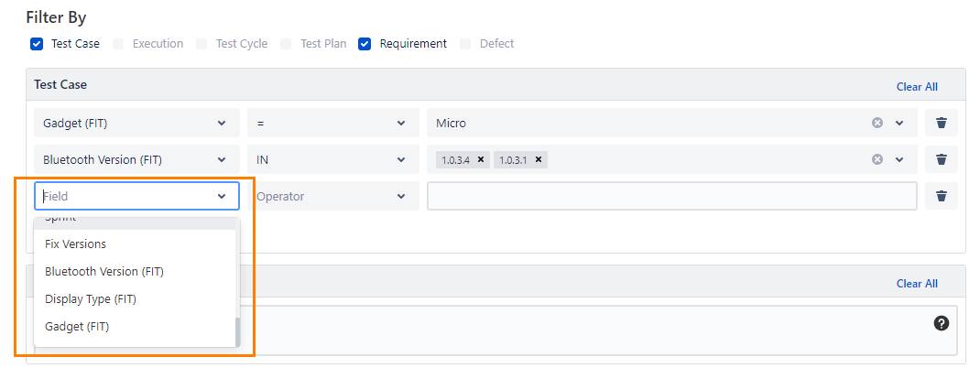
Task: Open the help question mark icon
Action: (x=941, y=323)
